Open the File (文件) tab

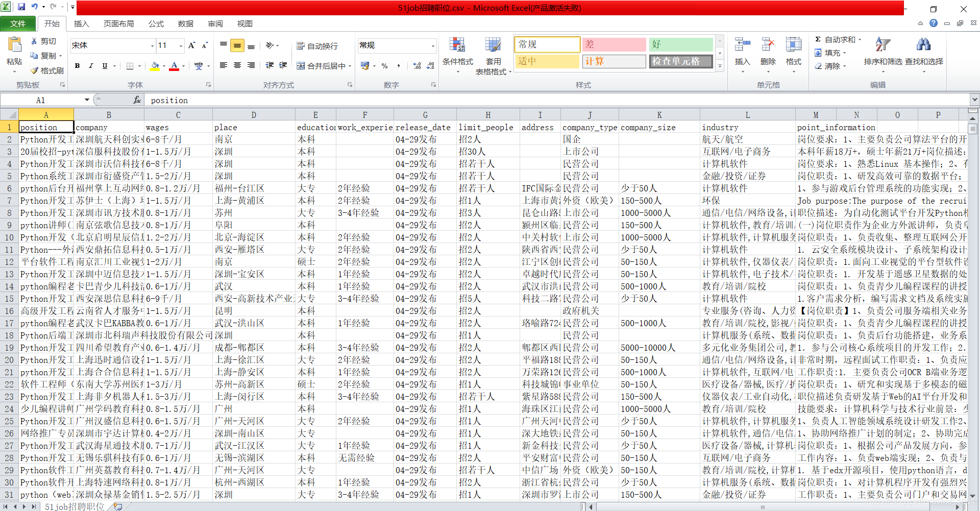click(x=18, y=24)
